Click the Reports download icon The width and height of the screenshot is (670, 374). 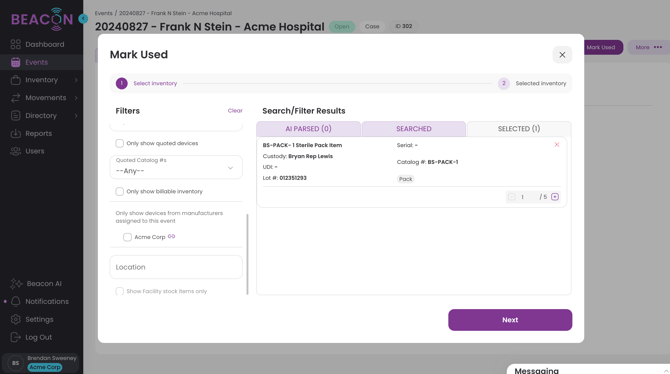[15, 133]
